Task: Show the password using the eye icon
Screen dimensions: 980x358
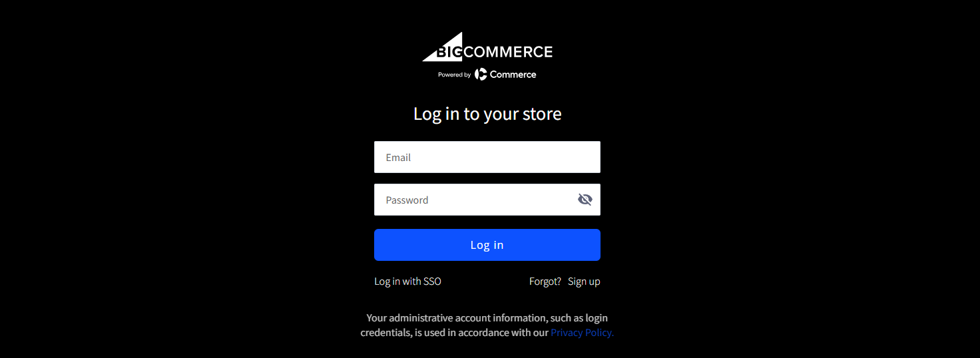Action: 585,200
